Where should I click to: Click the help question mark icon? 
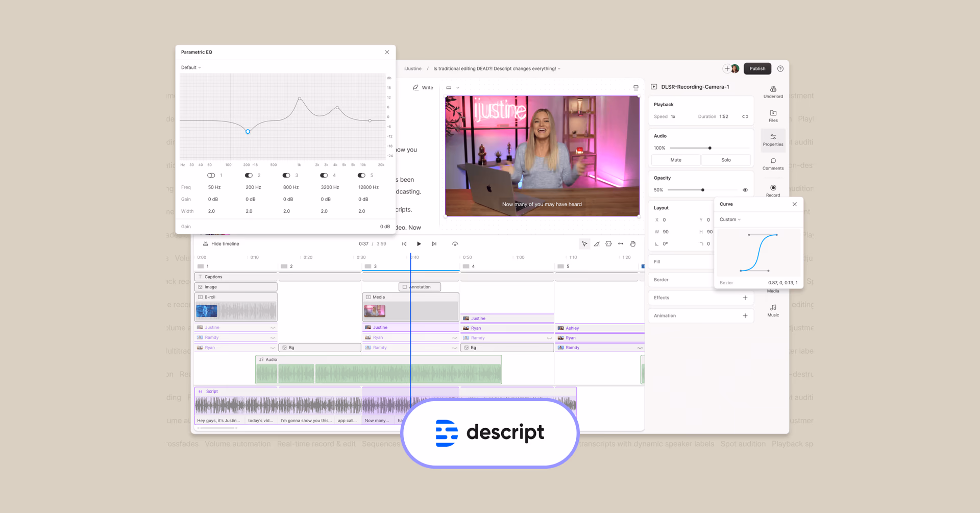(780, 68)
